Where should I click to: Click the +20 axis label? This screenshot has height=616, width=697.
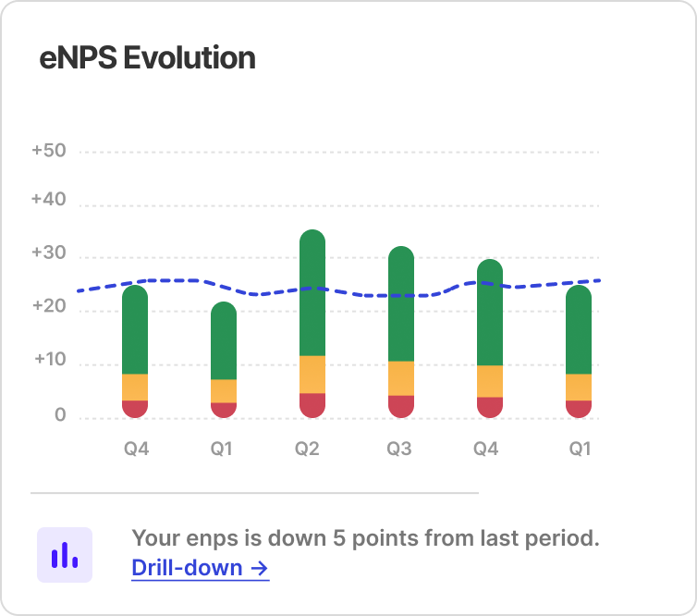[x=49, y=306]
